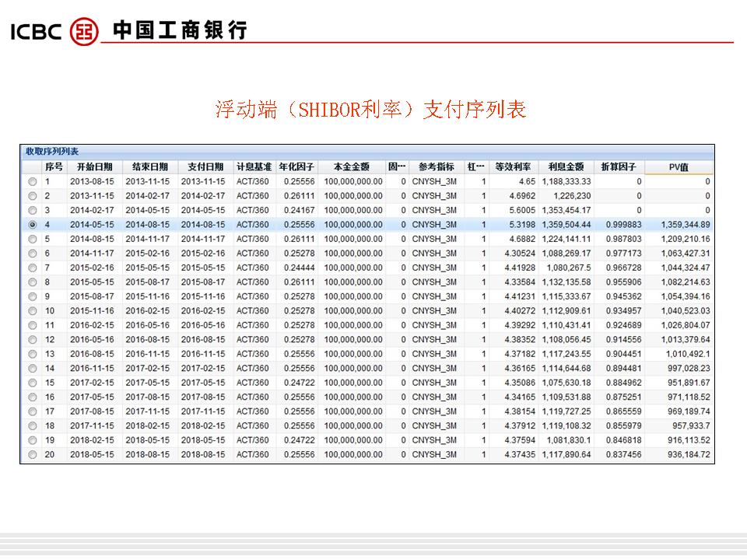Sort by the PV值 column header
The width and height of the screenshot is (747, 560).
tap(679, 167)
